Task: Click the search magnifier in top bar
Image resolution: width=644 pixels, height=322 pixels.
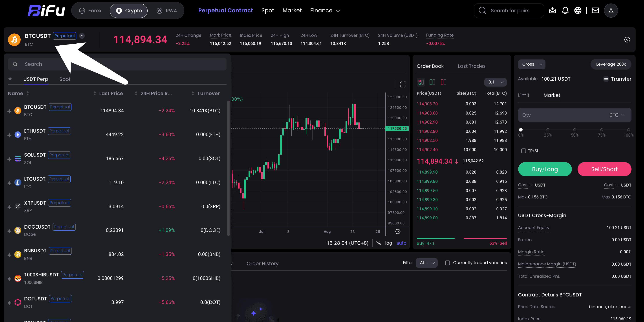Action: (482, 11)
